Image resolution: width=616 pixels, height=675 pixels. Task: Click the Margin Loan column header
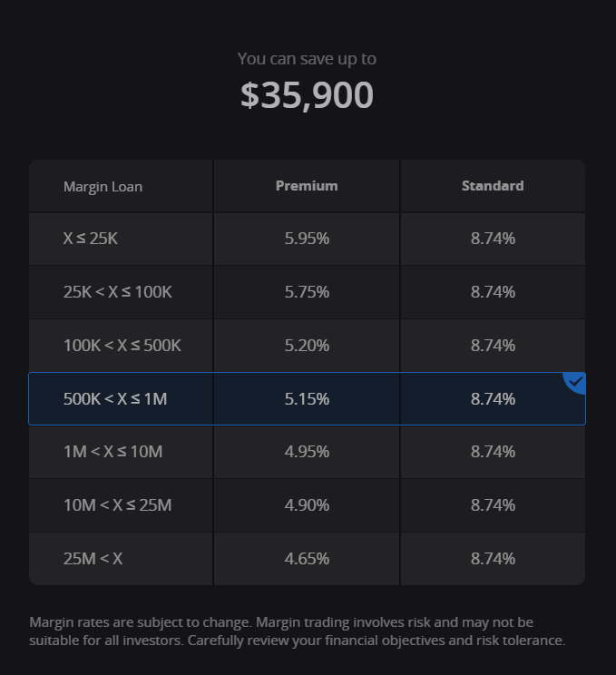[103, 187]
